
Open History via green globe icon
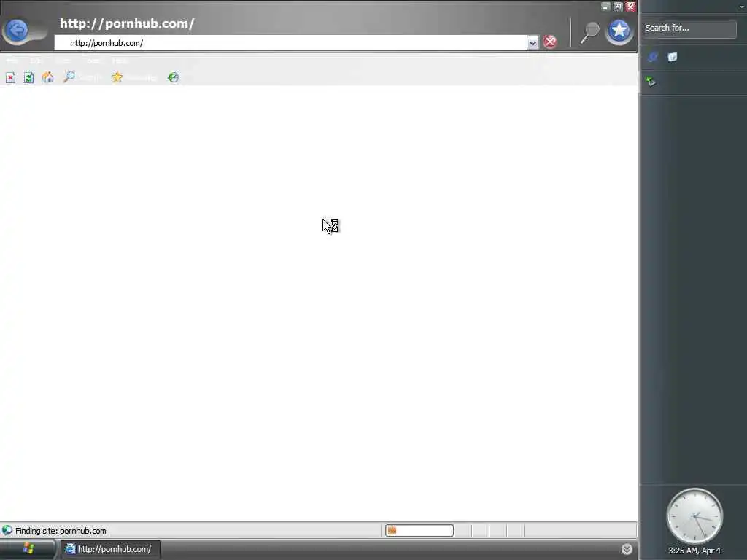(x=174, y=77)
